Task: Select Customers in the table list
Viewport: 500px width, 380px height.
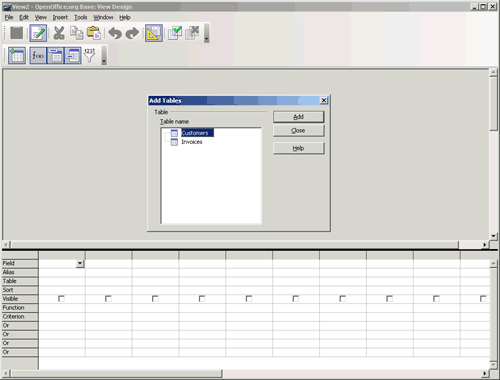Action: [197, 133]
